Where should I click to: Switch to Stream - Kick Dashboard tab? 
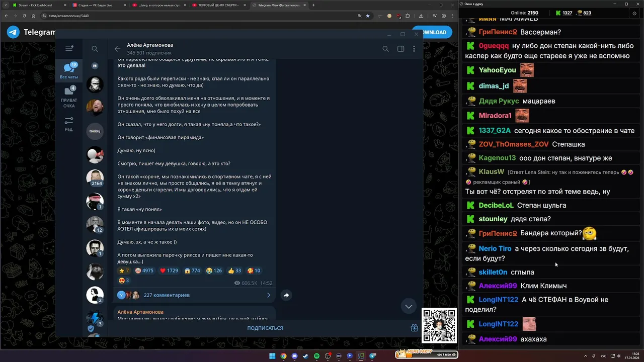click(x=39, y=5)
